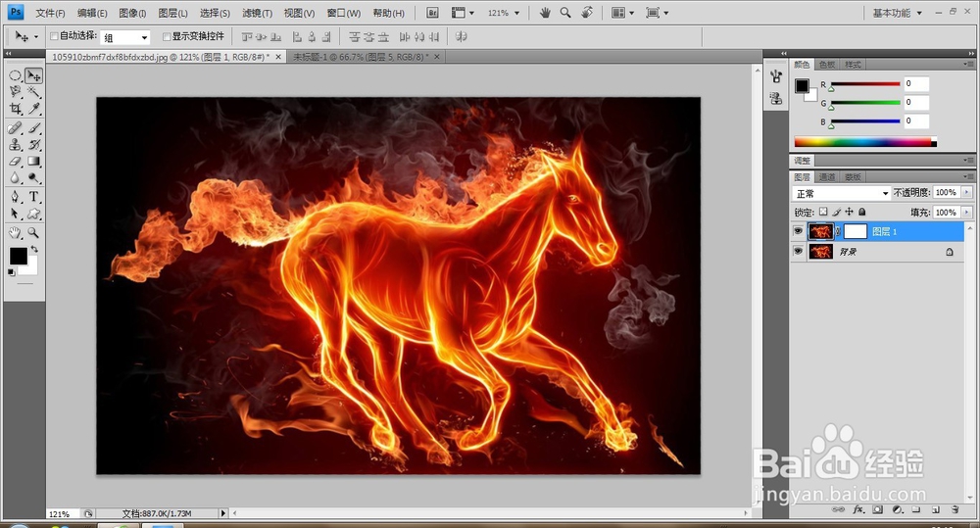
Task: Enable the 显示变换控件 checkbox
Action: pos(167,36)
